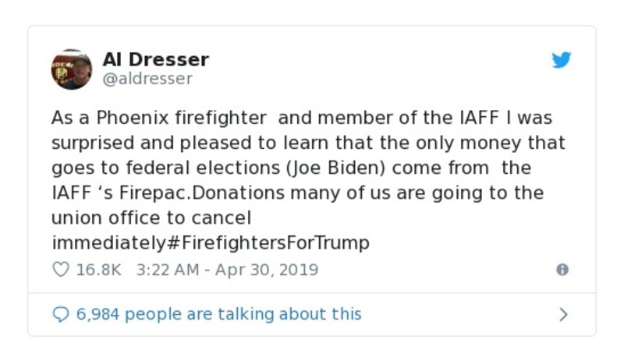624x364 pixels.
Task: Click the 16.8K like count
Action: pos(98,270)
